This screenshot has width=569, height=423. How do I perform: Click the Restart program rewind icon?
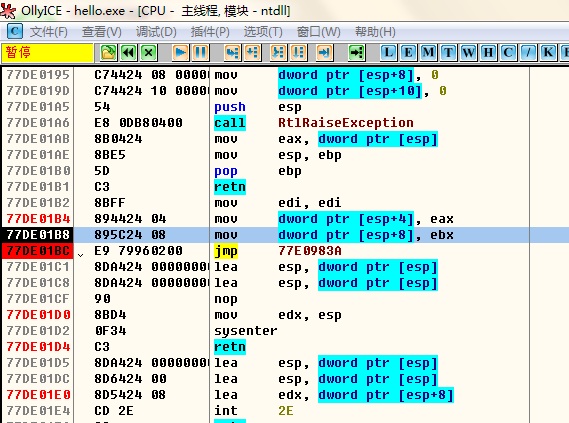pos(128,53)
